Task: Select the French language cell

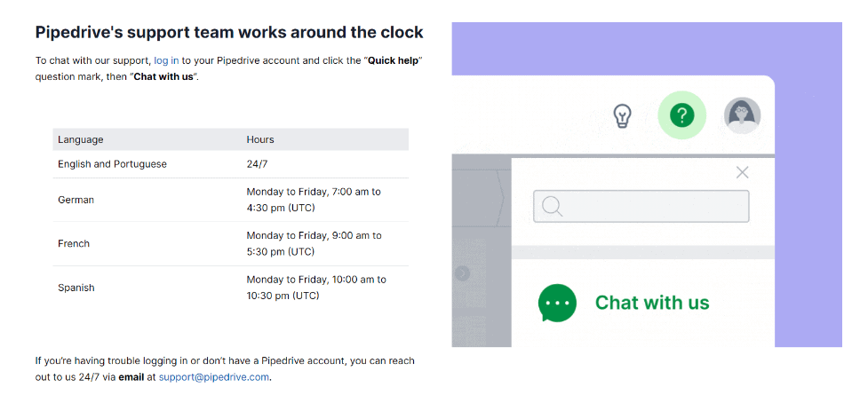Action: click(x=74, y=243)
